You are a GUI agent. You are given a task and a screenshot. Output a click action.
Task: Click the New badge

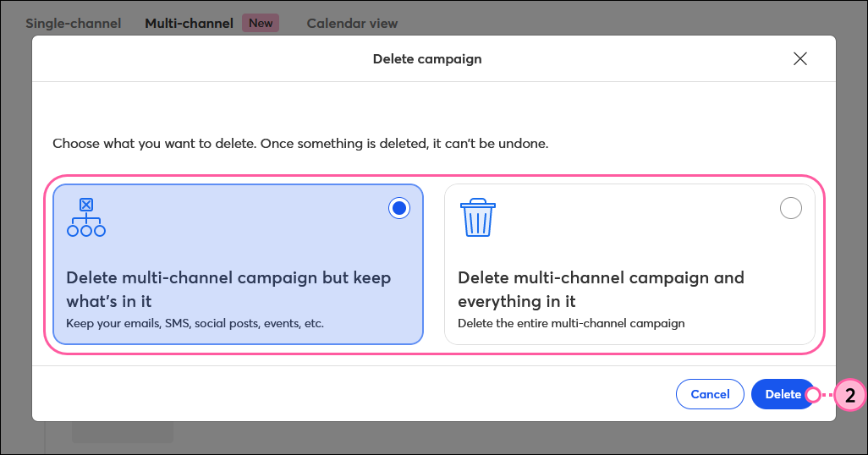[261, 23]
